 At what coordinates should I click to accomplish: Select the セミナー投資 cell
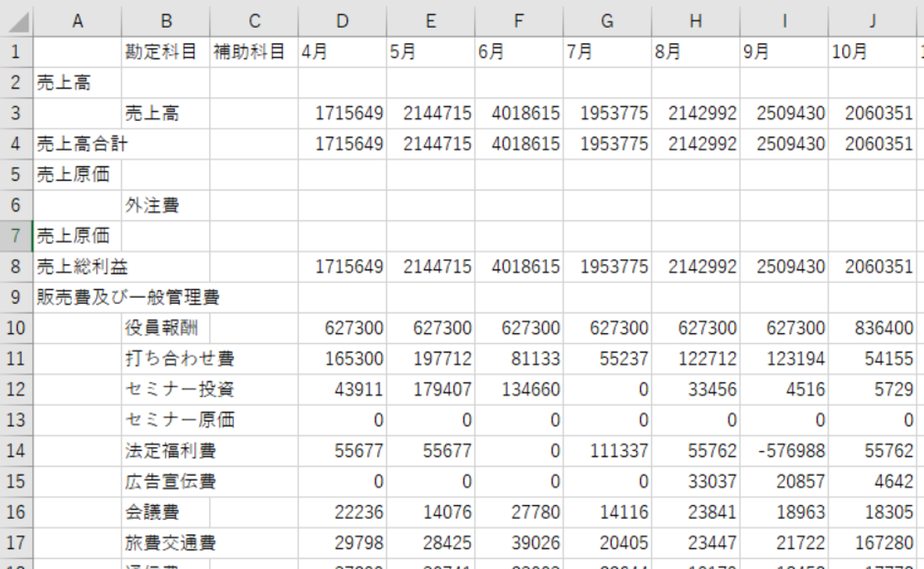pos(166,389)
